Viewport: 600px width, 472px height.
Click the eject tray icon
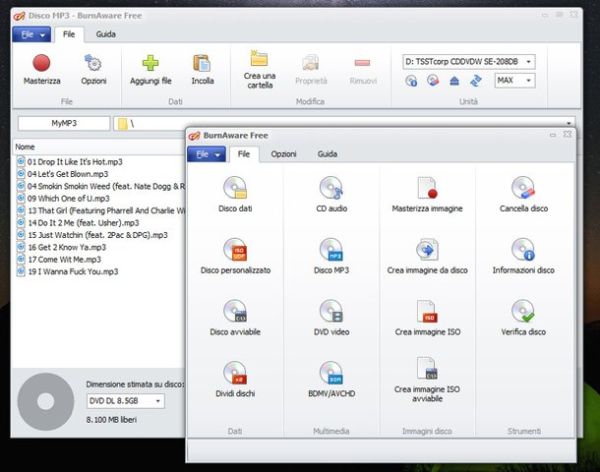click(454, 81)
